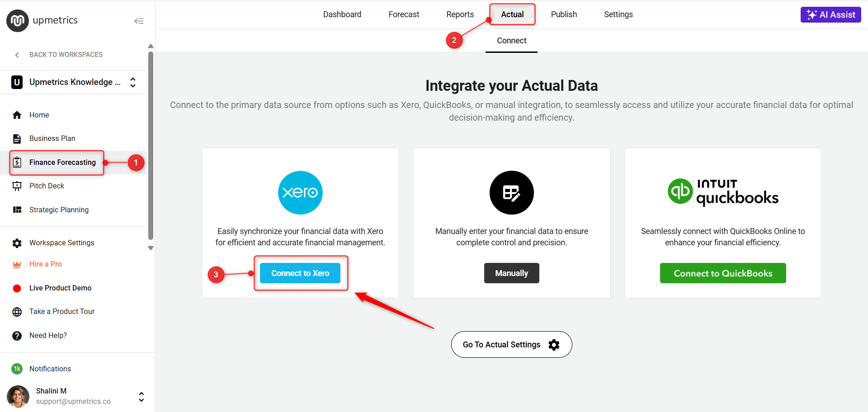Switch to the Forecast tab

(404, 14)
